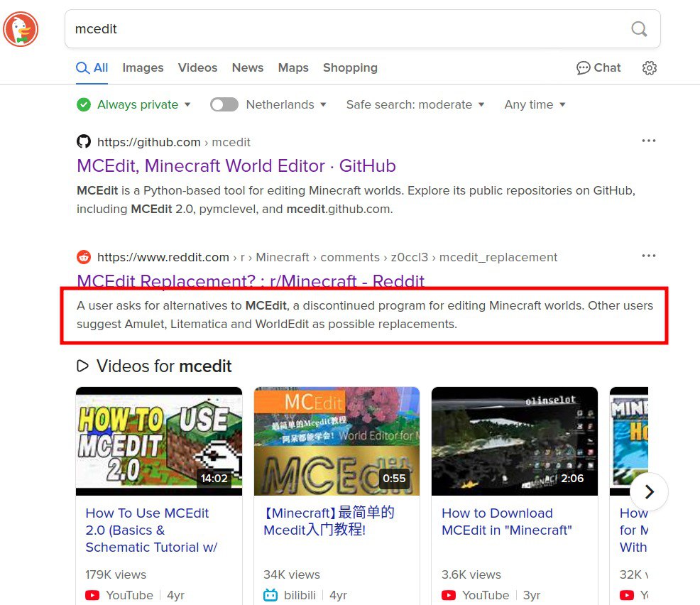
Task: Switch to the Videos tab
Action: coord(197,68)
